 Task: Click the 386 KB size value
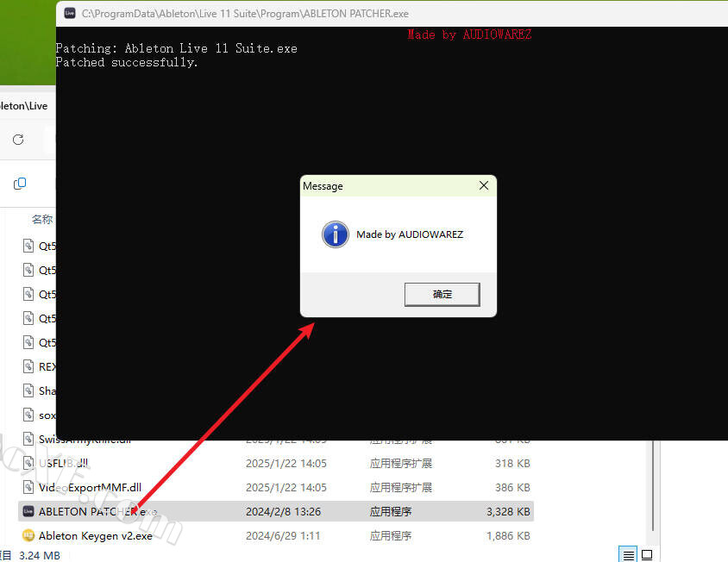(x=512, y=487)
